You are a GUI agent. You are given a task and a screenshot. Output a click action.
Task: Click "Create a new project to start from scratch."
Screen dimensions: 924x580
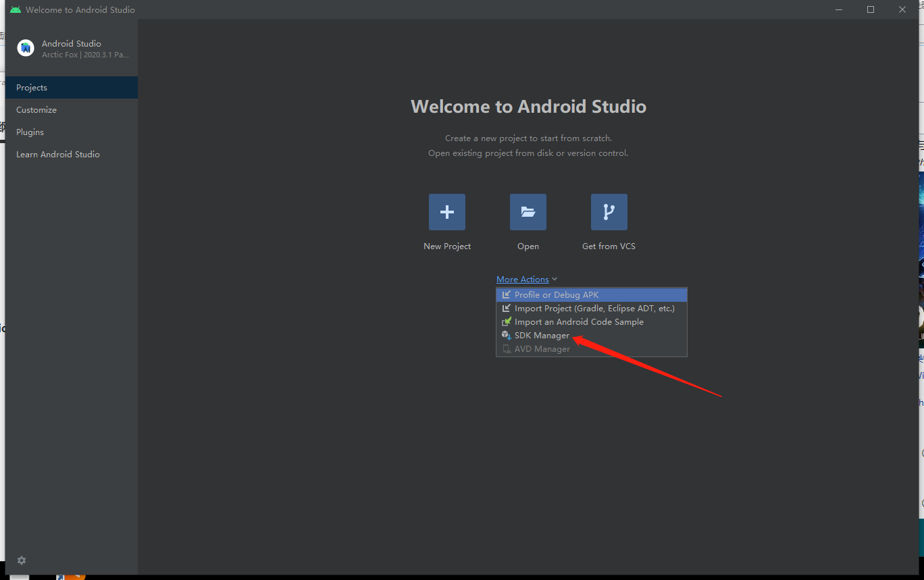(528, 138)
